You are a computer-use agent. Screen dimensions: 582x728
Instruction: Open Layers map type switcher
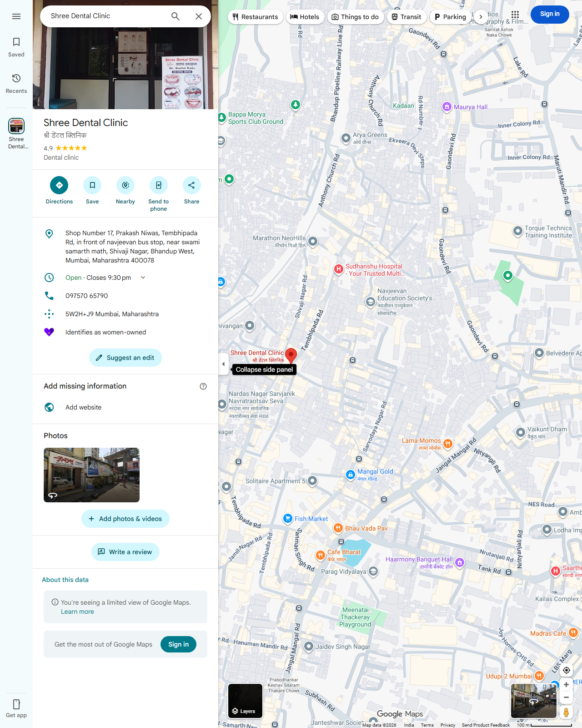click(x=245, y=701)
